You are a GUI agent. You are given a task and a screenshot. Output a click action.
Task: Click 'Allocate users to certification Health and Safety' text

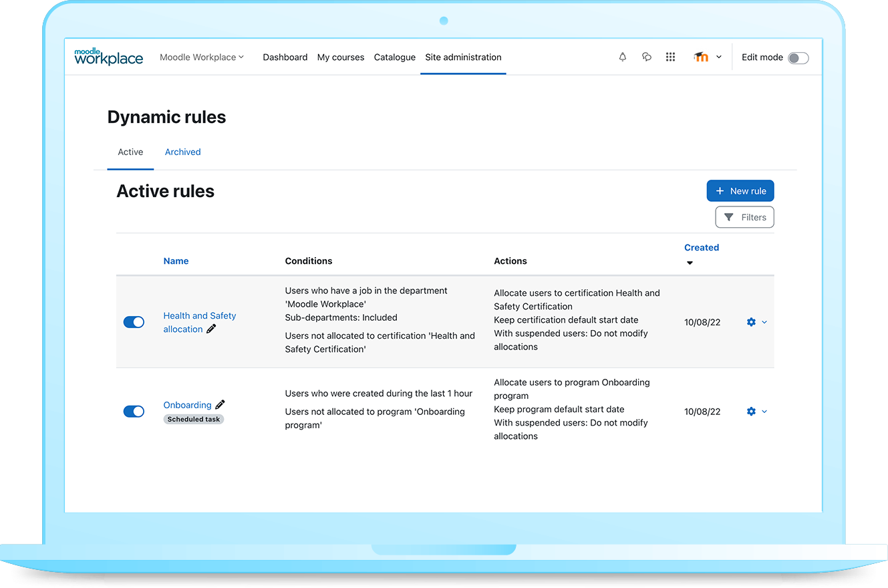click(577, 300)
